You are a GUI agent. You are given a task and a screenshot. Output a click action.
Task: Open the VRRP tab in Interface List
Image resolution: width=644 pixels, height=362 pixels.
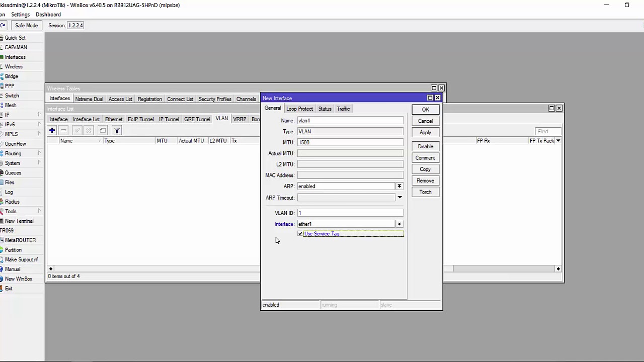click(x=239, y=119)
